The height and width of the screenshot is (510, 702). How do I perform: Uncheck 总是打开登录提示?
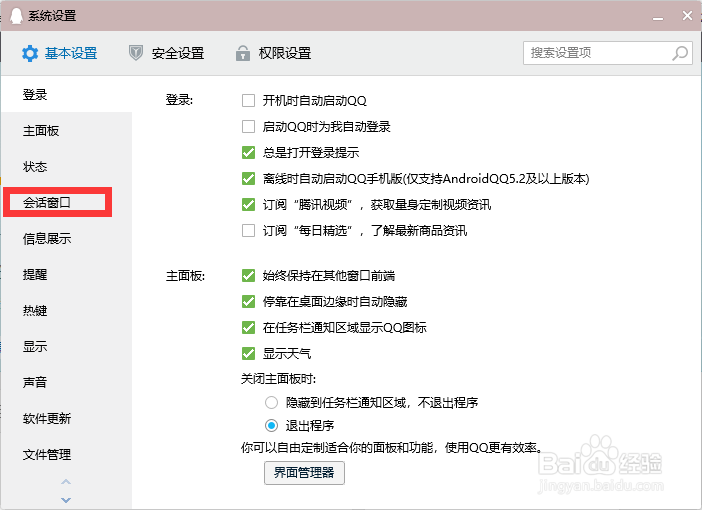tap(248, 152)
